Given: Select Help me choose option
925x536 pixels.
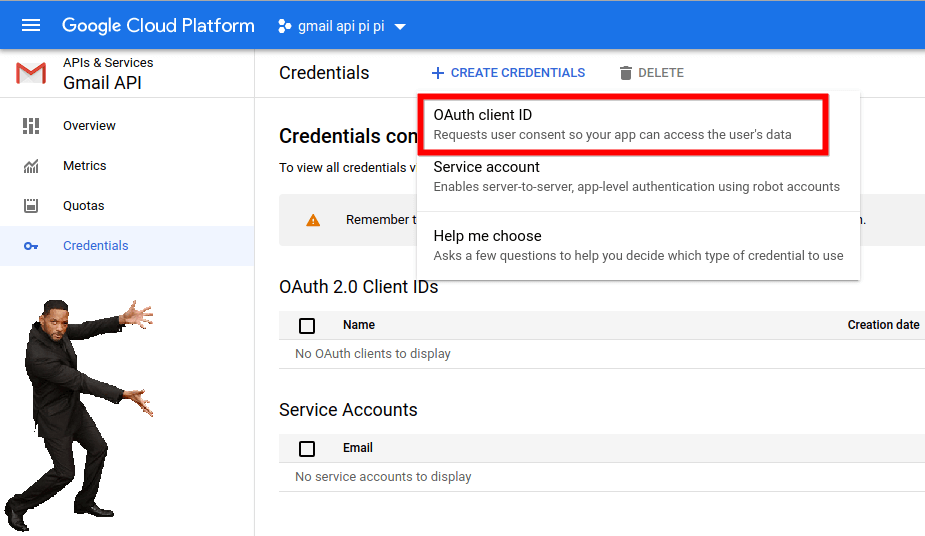Looking at the screenshot, I should coord(638,245).
